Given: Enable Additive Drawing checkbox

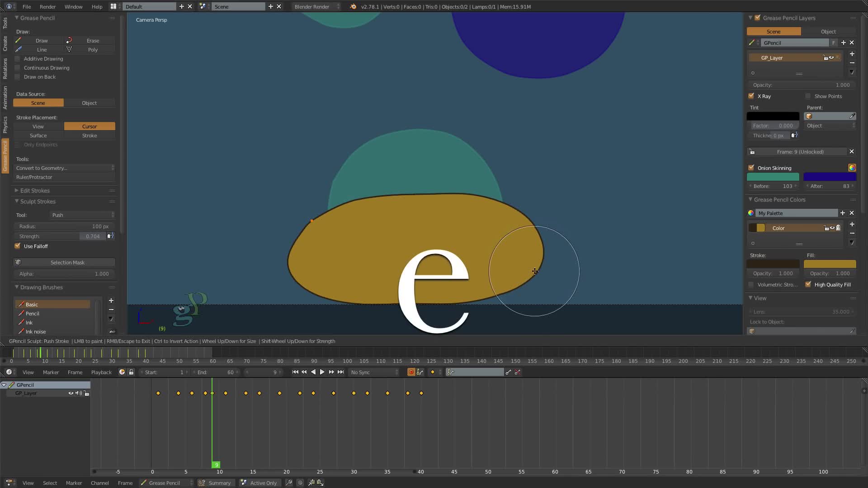Looking at the screenshot, I should coord(18,59).
